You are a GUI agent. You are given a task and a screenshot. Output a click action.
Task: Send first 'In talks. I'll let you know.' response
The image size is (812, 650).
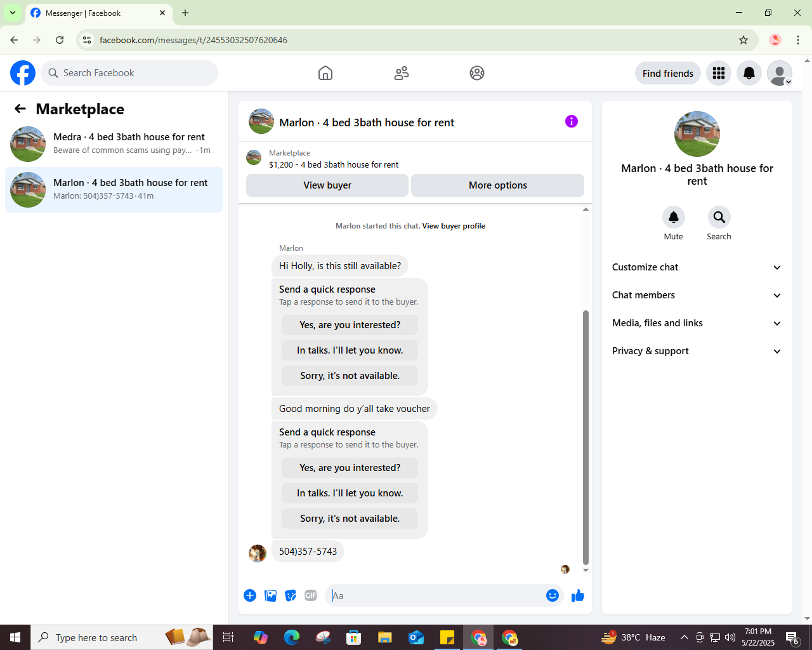point(350,350)
